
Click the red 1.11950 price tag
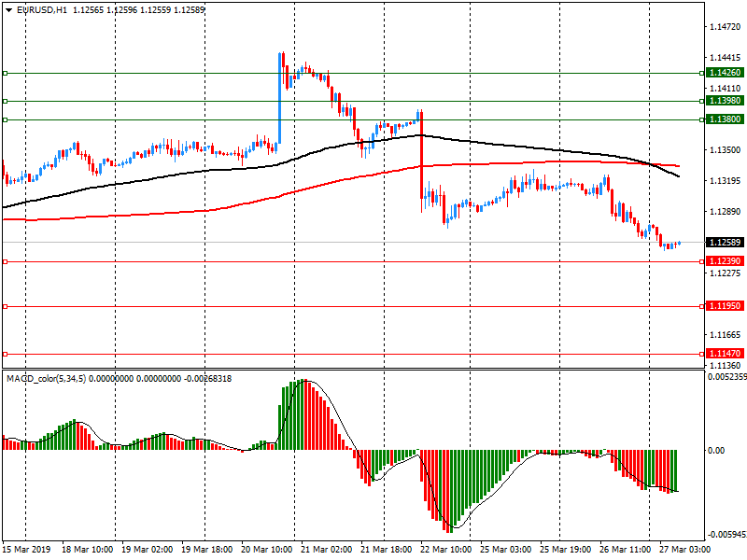tap(725, 306)
